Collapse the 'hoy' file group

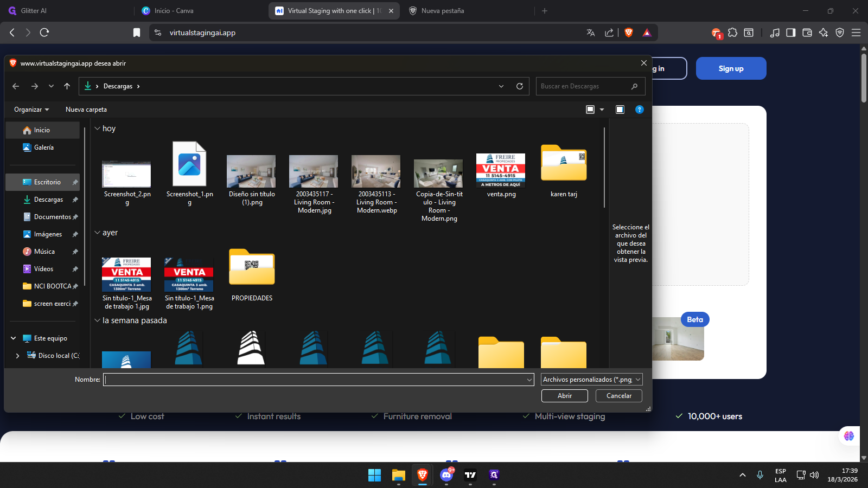[x=98, y=129]
